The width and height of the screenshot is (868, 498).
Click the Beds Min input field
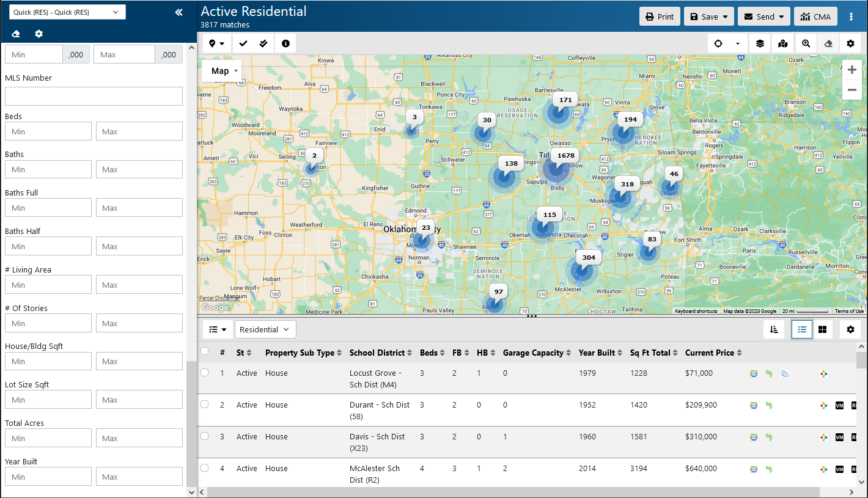click(x=48, y=131)
